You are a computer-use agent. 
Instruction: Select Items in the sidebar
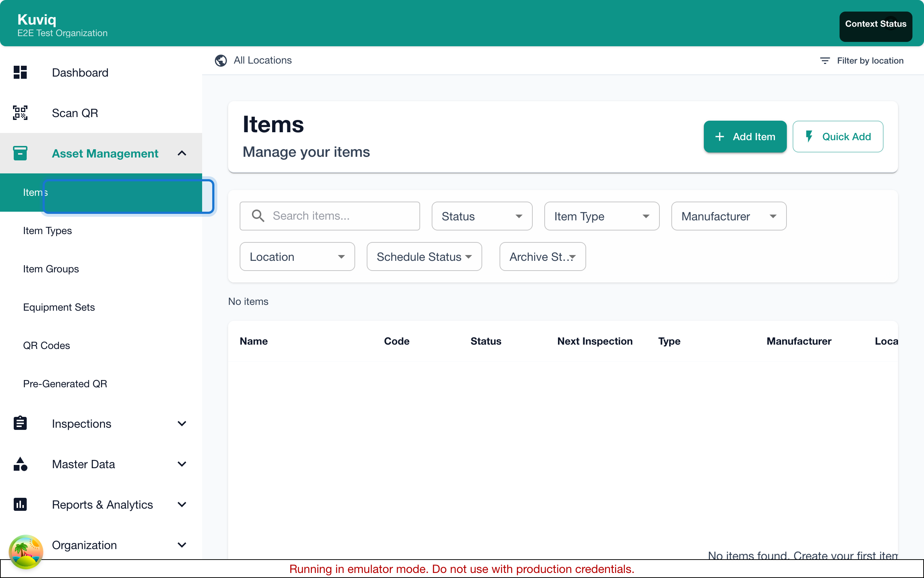coord(101,192)
